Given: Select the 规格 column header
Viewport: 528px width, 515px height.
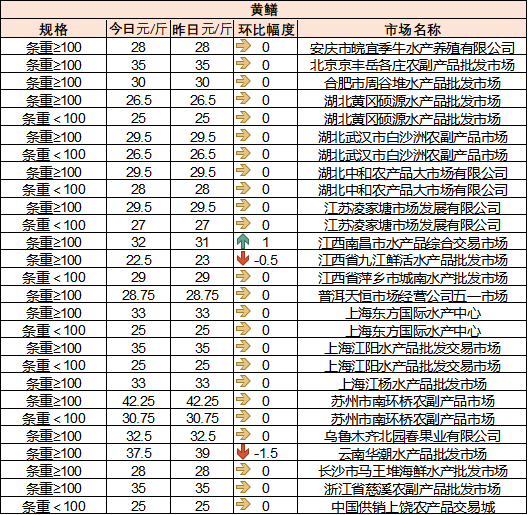Looking at the screenshot, I should [x=54, y=29].
